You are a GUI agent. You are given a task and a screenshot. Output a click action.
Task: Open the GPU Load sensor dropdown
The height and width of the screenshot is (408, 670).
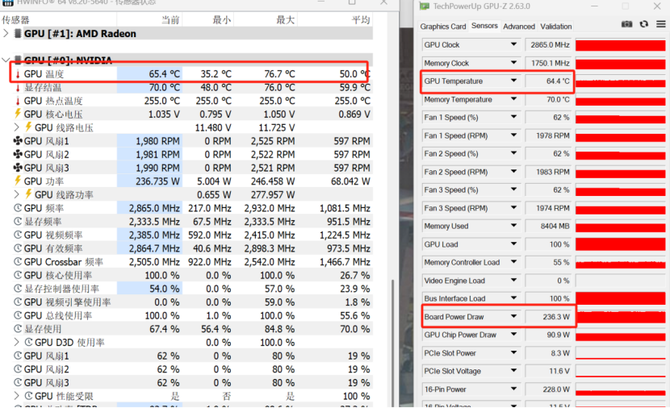514,244
